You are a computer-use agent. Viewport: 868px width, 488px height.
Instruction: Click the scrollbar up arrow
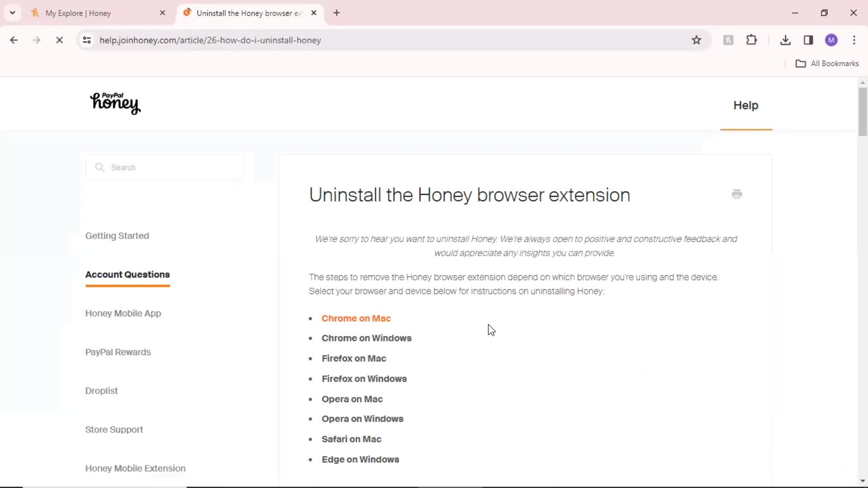(x=863, y=83)
